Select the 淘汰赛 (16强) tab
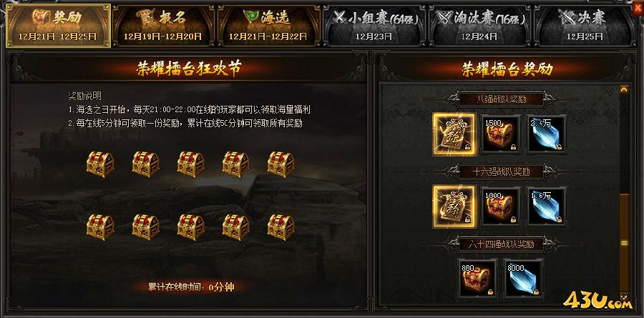 pos(479,26)
